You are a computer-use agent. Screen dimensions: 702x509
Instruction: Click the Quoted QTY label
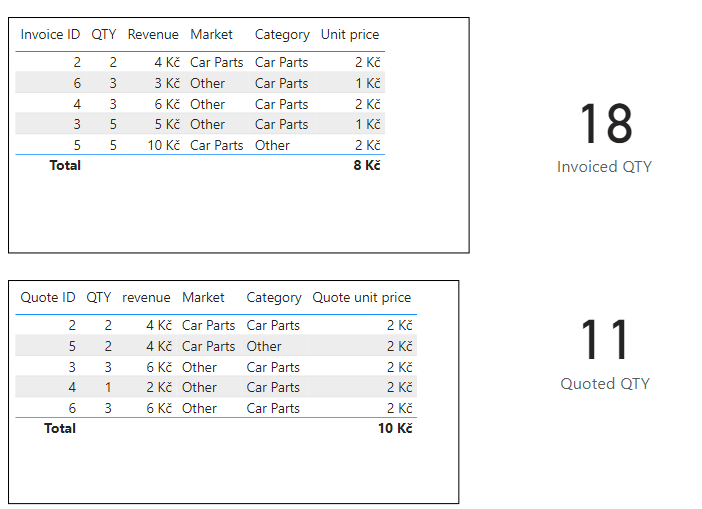tap(605, 384)
